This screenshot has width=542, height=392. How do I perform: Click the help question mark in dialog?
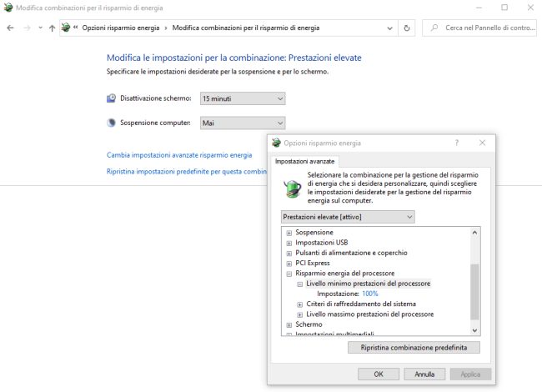click(x=457, y=143)
